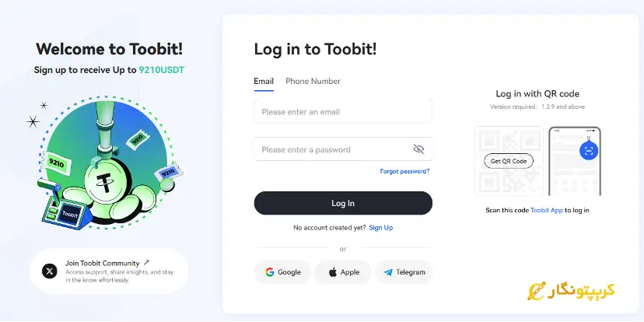
Task: Click the Telegram paper plane icon
Action: pos(388,272)
